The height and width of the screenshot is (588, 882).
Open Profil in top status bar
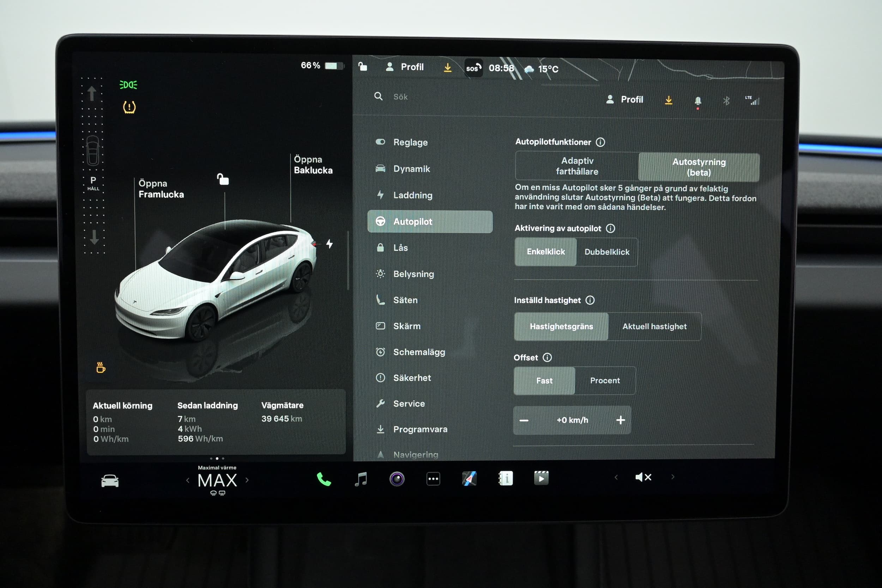(405, 67)
